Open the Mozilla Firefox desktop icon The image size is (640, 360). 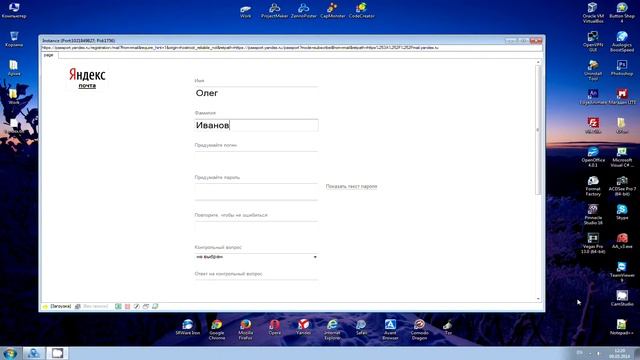245,329
